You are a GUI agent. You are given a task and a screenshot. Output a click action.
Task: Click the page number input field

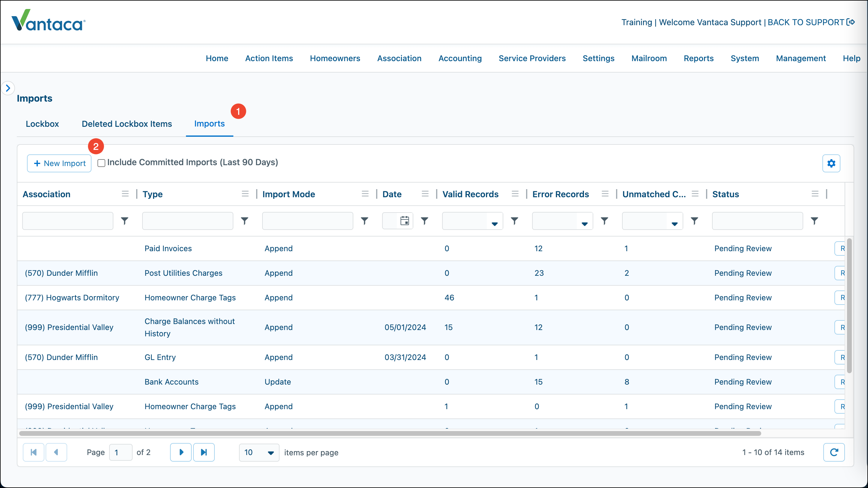point(121,452)
